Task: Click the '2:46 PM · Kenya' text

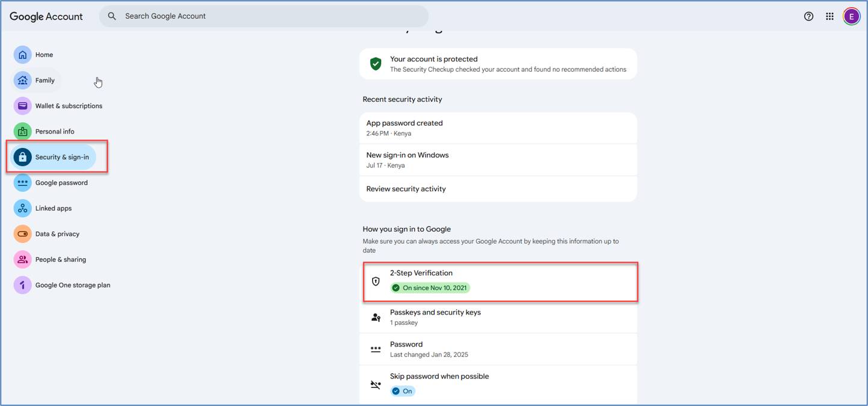Action: pyautogui.click(x=389, y=134)
